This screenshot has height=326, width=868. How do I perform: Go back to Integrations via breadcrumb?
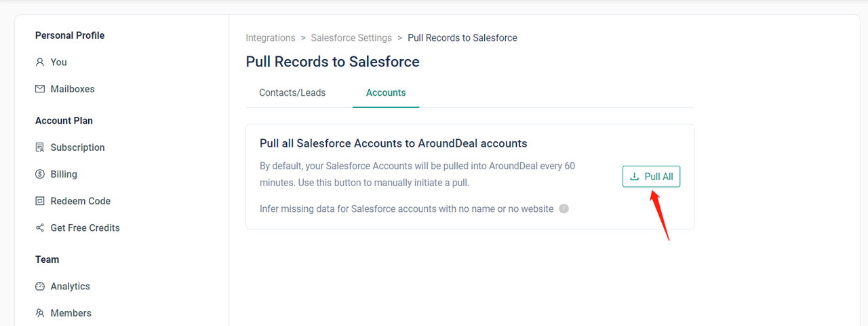pos(271,38)
